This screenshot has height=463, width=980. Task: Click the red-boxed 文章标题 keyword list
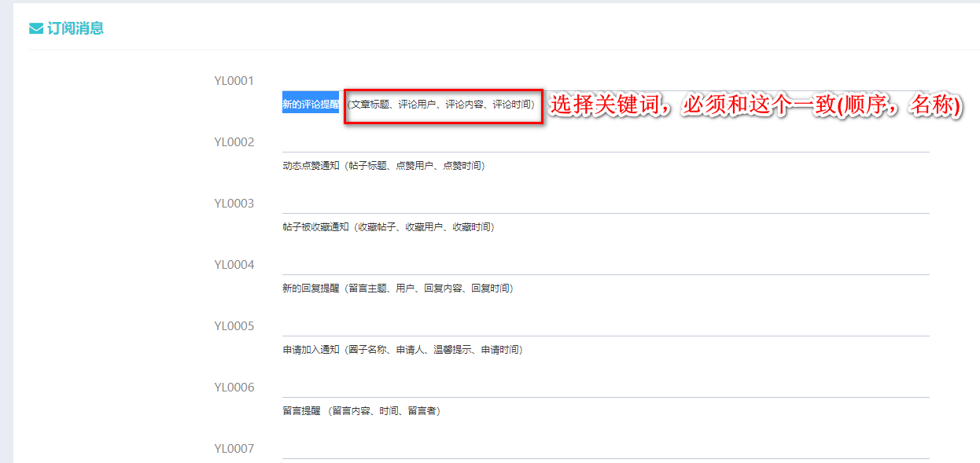[x=442, y=105]
